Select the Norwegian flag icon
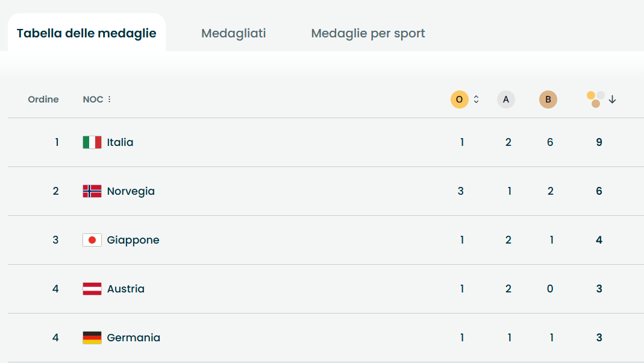644x363 pixels. (91, 191)
